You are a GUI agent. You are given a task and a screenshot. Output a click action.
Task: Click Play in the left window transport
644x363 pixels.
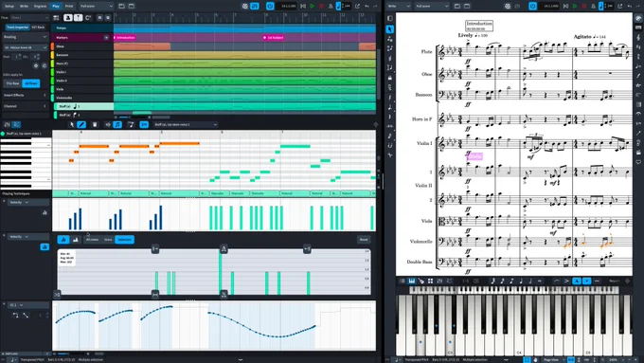click(x=313, y=7)
